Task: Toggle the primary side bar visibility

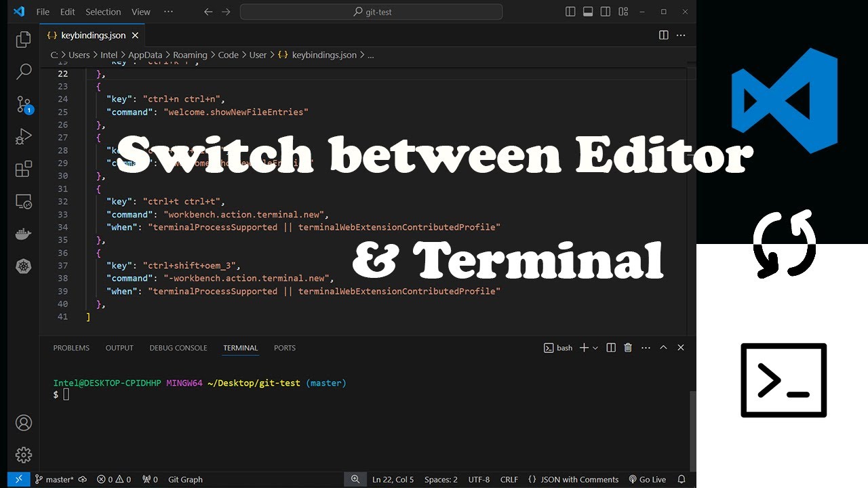Action: tap(570, 12)
